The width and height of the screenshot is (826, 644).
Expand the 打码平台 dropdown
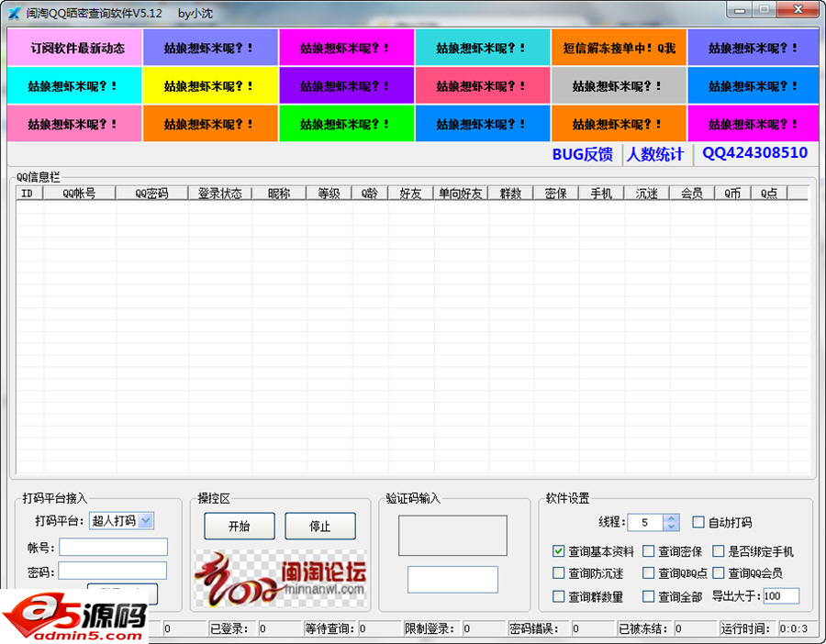pyautogui.click(x=145, y=521)
